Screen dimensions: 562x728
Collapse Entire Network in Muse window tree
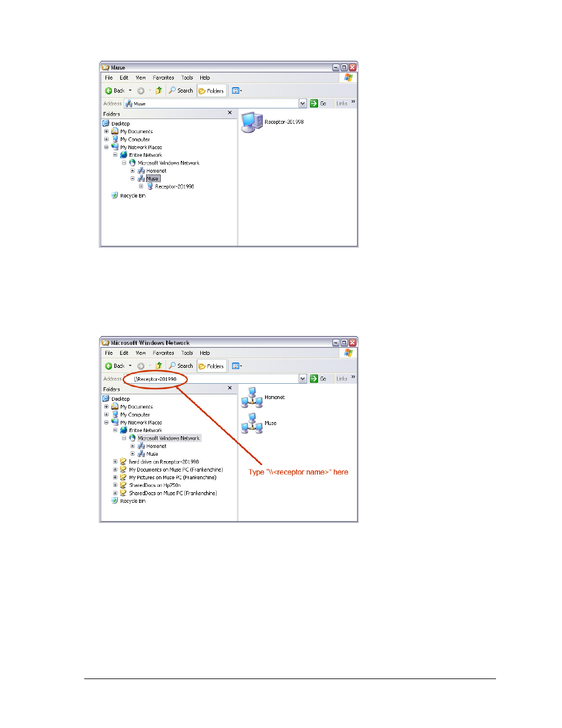coord(115,155)
